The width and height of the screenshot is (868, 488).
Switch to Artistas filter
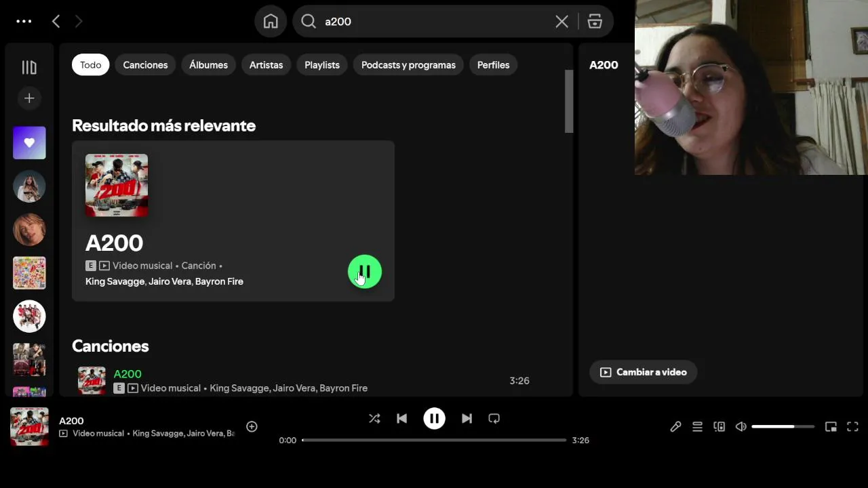coord(266,65)
